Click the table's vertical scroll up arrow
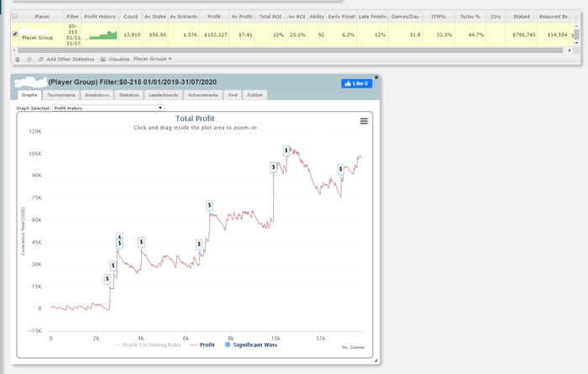Viewport: 588px width, 374px height. [577, 26]
